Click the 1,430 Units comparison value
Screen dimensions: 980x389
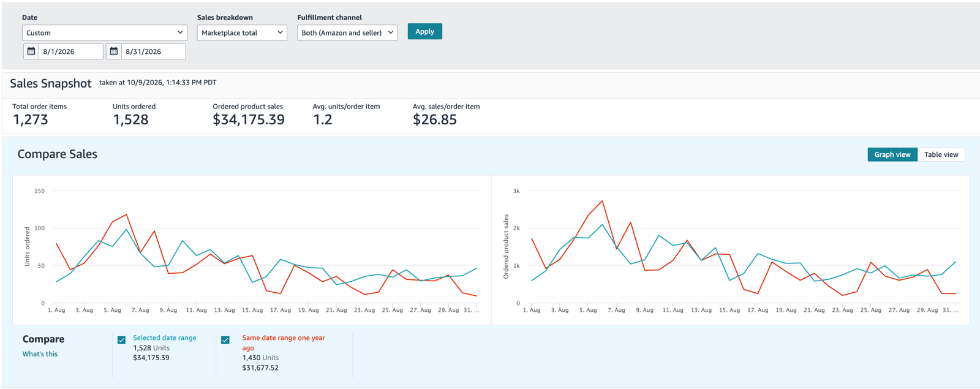(x=260, y=358)
